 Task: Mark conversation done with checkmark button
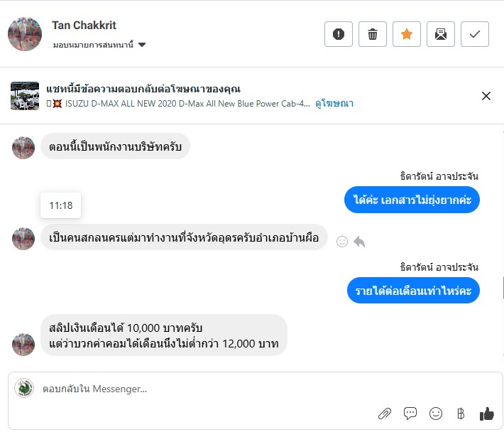coord(475,34)
